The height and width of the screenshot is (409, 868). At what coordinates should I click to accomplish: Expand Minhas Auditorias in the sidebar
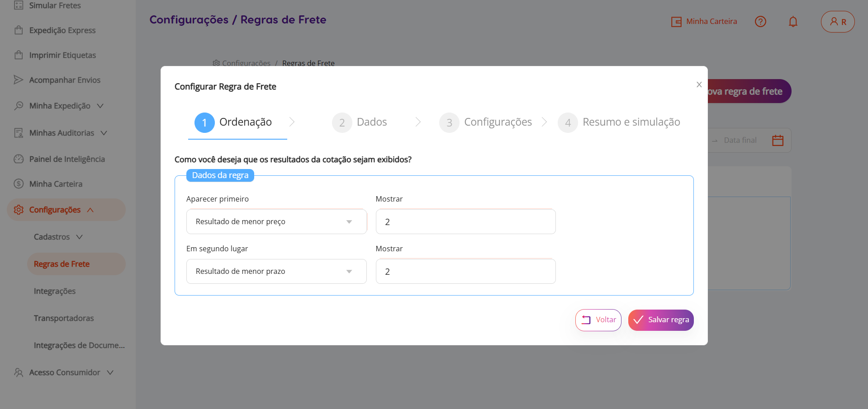tap(62, 133)
